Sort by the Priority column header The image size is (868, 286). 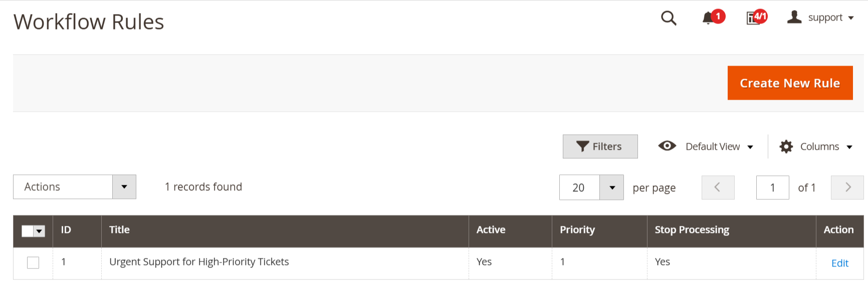pos(577,230)
